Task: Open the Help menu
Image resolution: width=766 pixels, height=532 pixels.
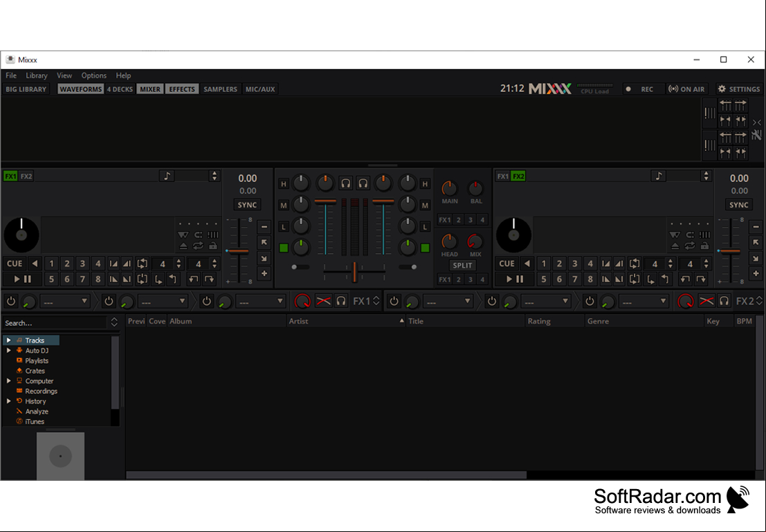Action: click(x=124, y=75)
